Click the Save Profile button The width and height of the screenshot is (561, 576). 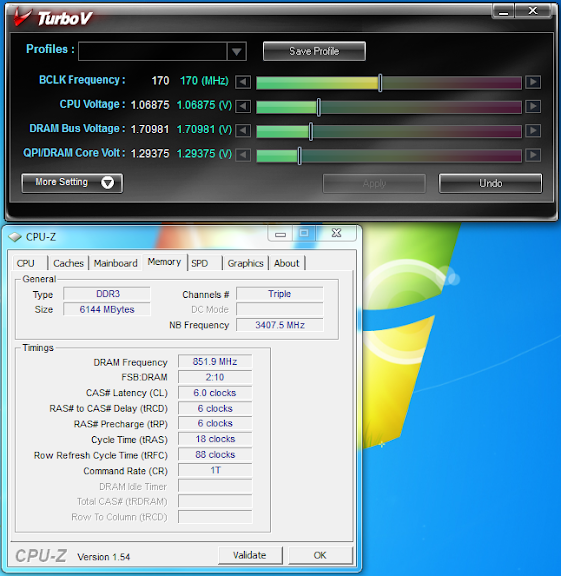point(314,51)
